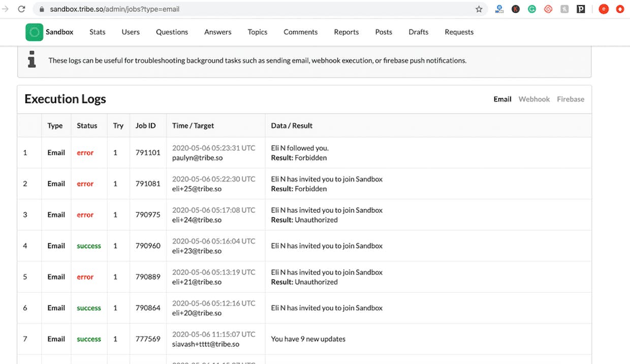Click timestamp 2020-05-06 05:13:19 UTC
The width and height of the screenshot is (630, 364).
pos(214,272)
